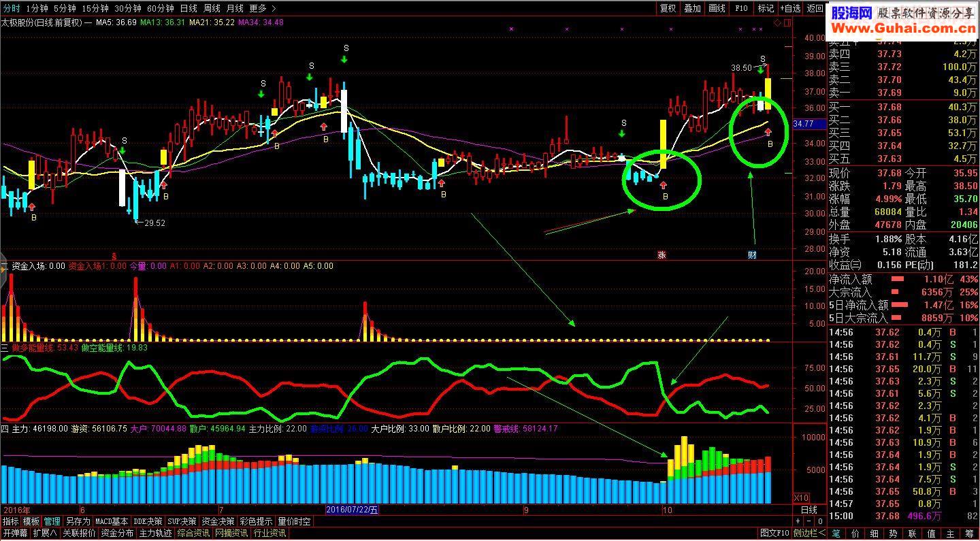This screenshot has height=541, width=980.
Task: Add stock via +自选 button
Action: pyautogui.click(x=791, y=8)
